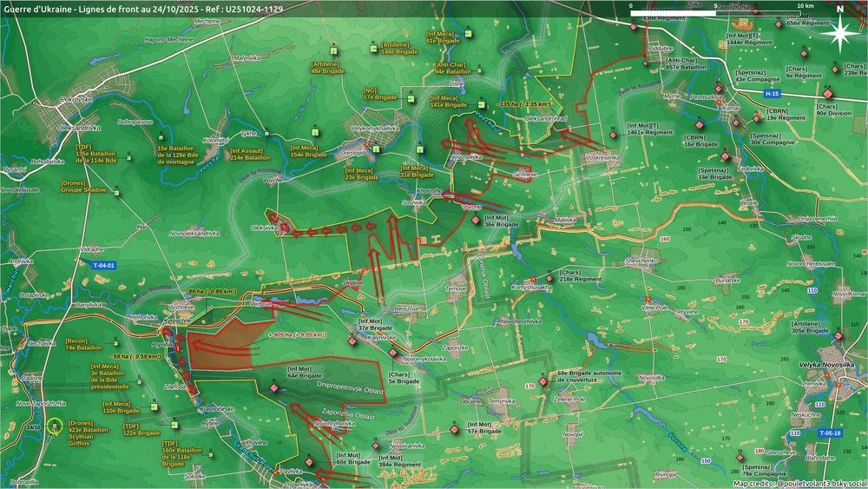Viewport: 868px width, 489px height.
Task: Click the Shevchenko village label
Action: pos(641,261)
